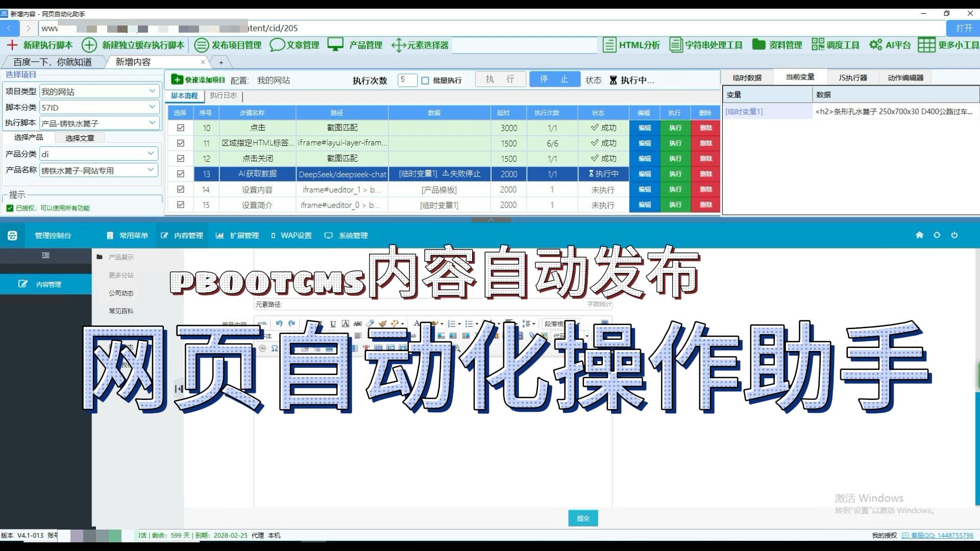The image size is (980, 551).
Task: Switch to the 动作编辑器 tab
Action: point(905,78)
